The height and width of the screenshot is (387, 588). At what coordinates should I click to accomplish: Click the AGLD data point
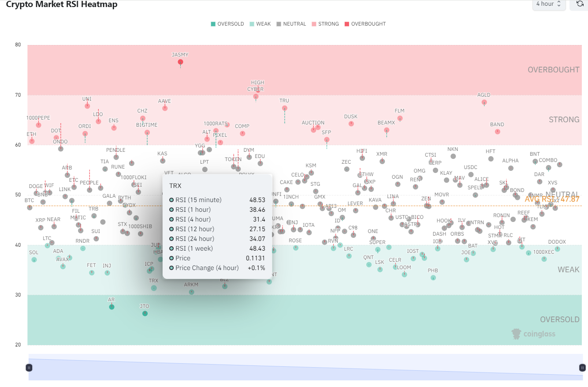tap(484, 102)
